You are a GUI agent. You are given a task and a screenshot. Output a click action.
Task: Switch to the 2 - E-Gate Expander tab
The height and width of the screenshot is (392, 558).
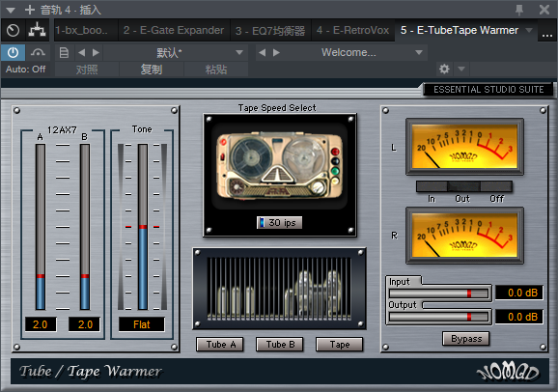[174, 30]
